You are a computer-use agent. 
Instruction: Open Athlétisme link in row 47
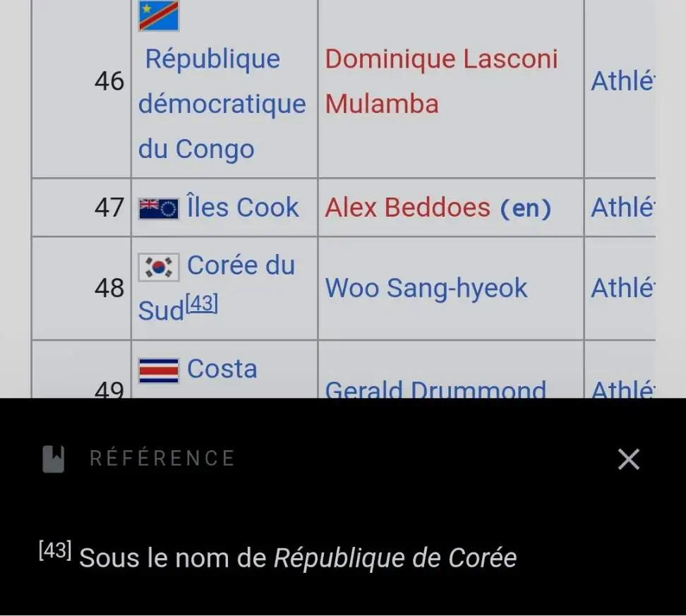coord(622,207)
